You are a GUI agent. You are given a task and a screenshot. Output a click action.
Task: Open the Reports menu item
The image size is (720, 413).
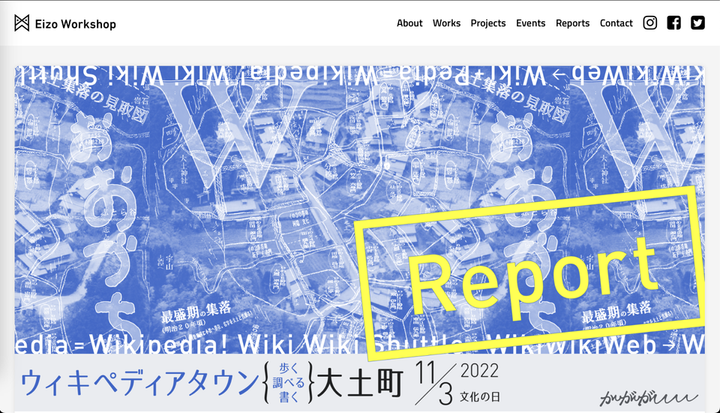click(x=573, y=23)
